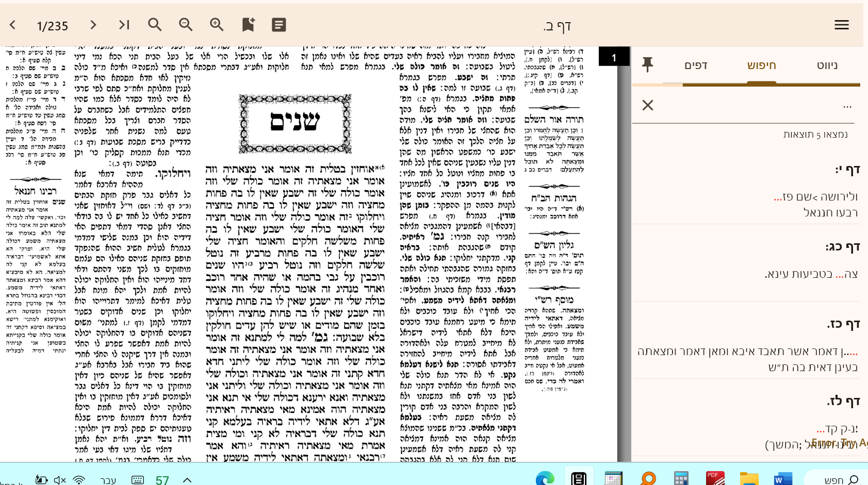Screen dimensions: 868x485
Task: Clear the search with the X
Action: coord(648,105)
